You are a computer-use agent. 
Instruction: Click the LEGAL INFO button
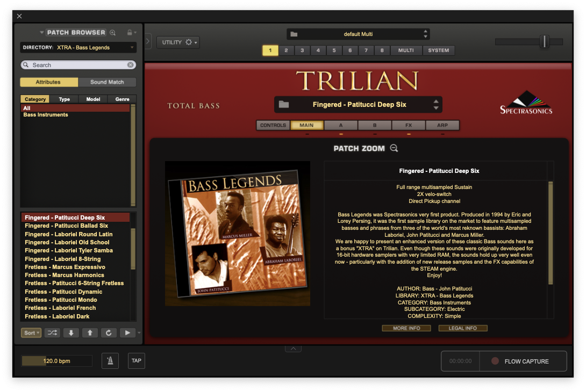pyautogui.click(x=463, y=328)
